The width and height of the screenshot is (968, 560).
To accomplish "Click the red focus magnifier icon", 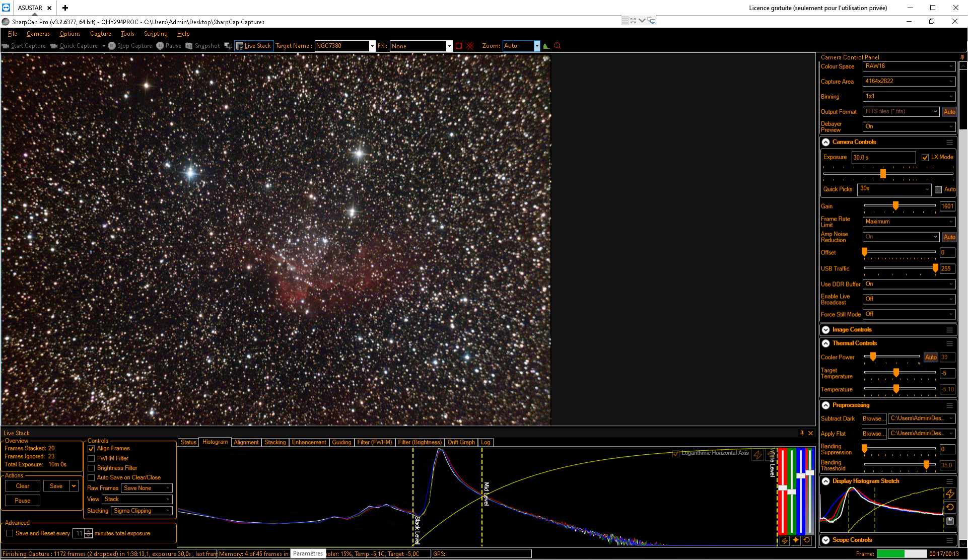I will pos(557,46).
